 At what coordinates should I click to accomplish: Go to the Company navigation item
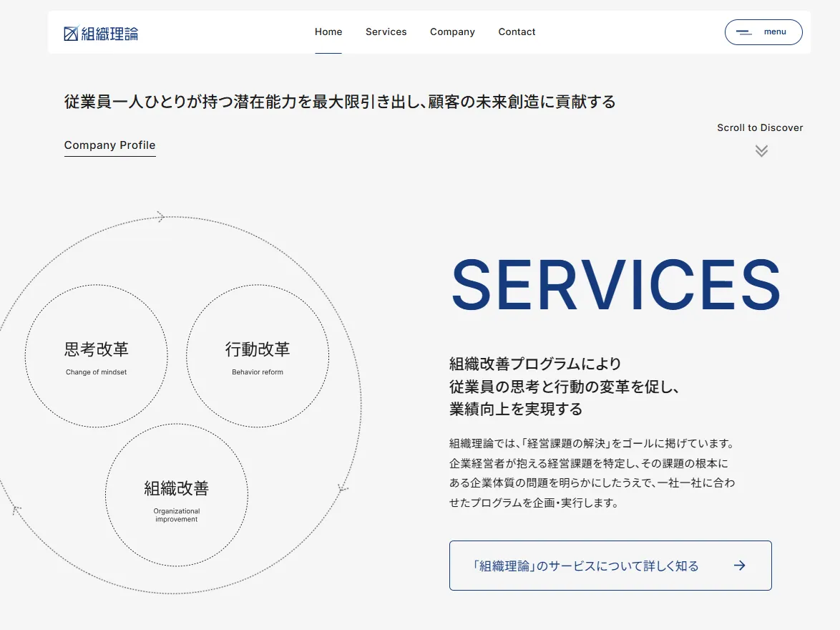pyautogui.click(x=452, y=32)
